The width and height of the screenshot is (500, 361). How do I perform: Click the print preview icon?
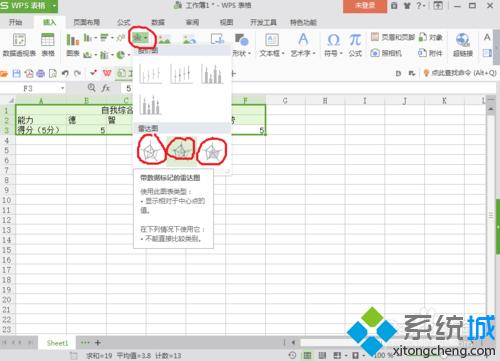(x=53, y=73)
